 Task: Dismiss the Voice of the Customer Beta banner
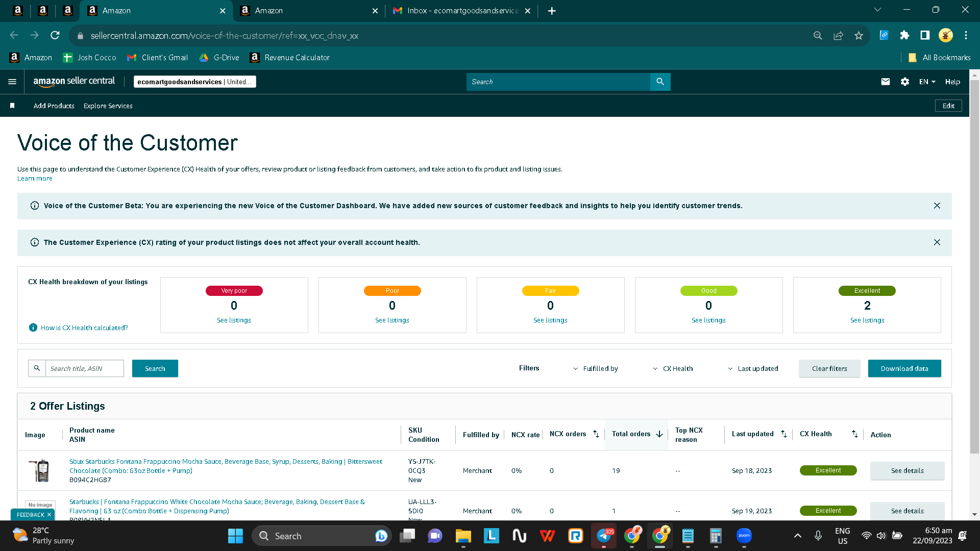pyautogui.click(x=937, y=206)
